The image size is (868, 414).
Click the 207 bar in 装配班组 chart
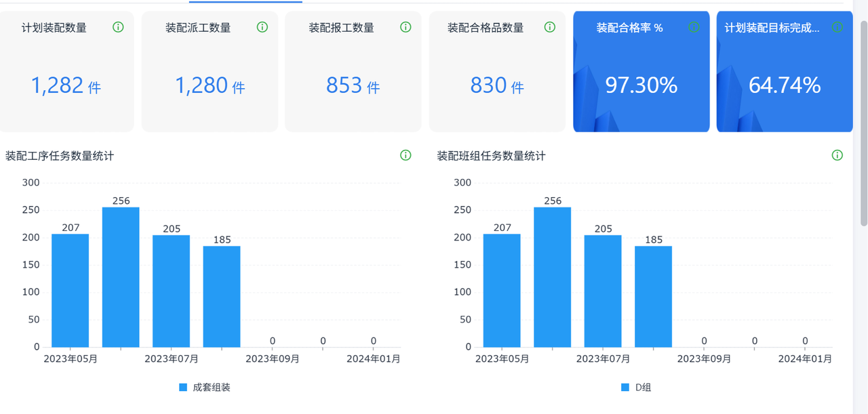click(502, 291)
